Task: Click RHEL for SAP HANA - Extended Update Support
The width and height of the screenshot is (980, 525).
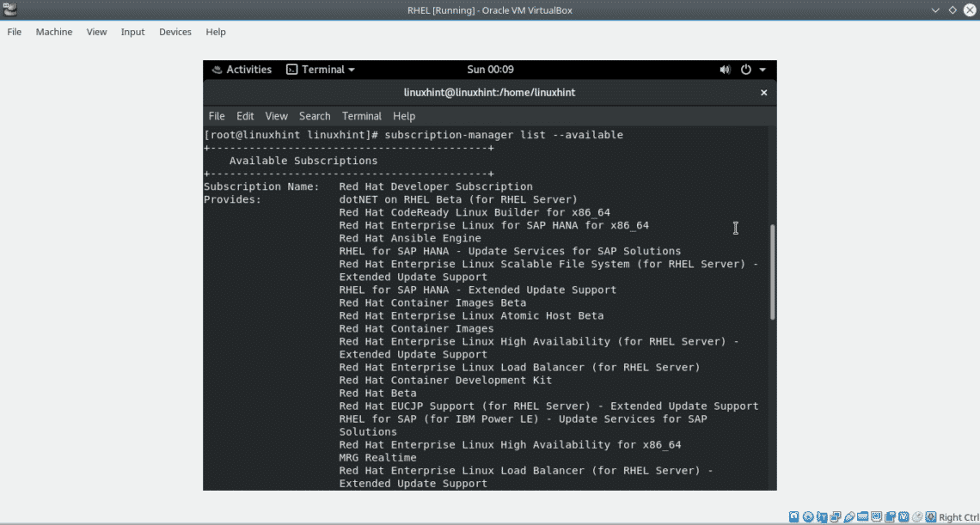Action: tap(477, 290)
